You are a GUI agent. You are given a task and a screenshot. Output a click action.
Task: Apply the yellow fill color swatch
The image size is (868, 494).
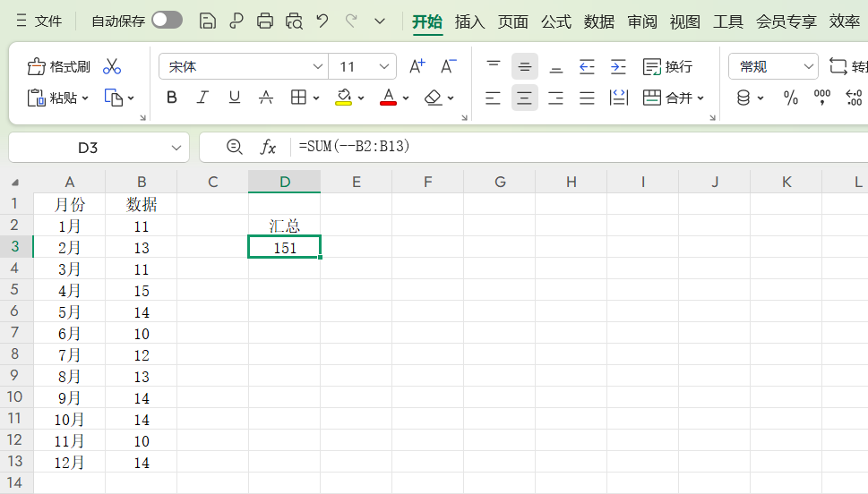point(343,98)
